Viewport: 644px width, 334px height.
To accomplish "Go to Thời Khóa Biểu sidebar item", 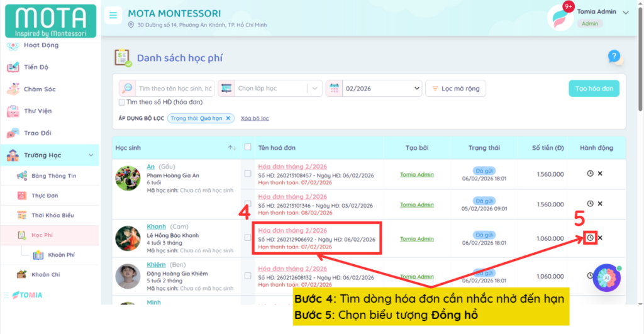I will point(52,215).
